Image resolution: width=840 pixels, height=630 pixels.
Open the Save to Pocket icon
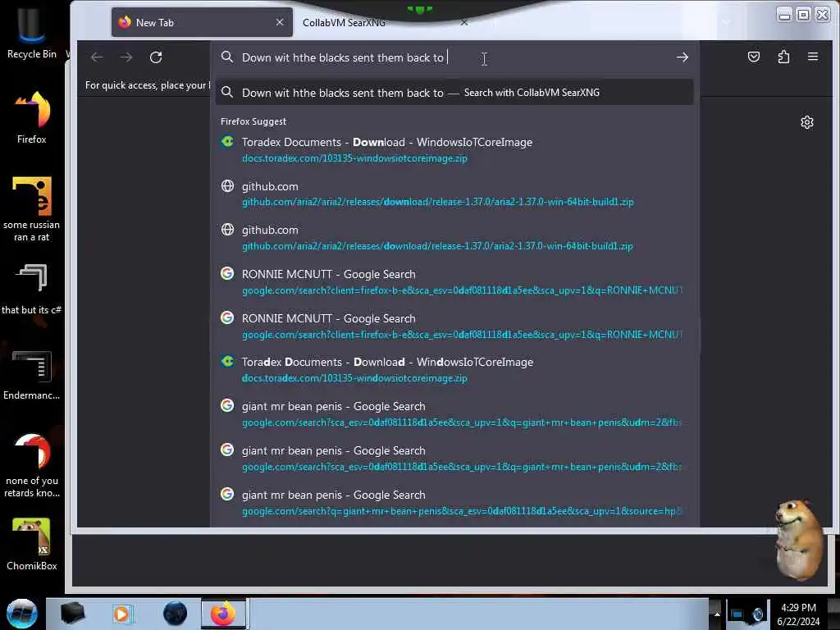(x=754, y=57)
